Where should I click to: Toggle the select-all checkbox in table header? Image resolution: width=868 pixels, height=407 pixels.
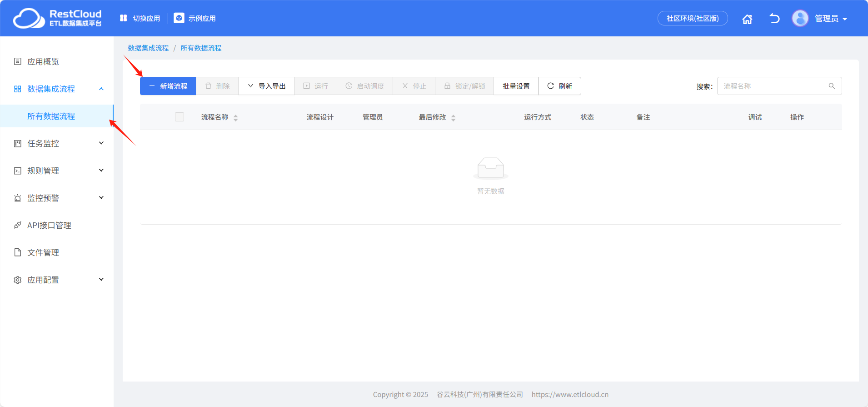(x=180, y=117)
